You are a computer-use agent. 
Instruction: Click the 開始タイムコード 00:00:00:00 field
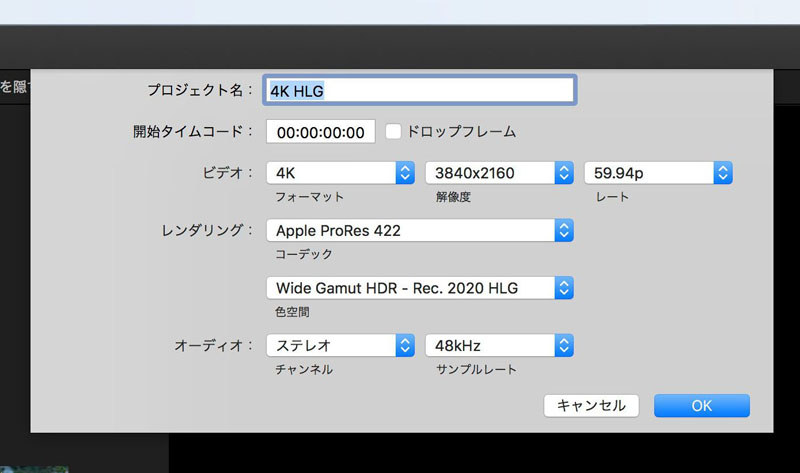coord(320,131)
